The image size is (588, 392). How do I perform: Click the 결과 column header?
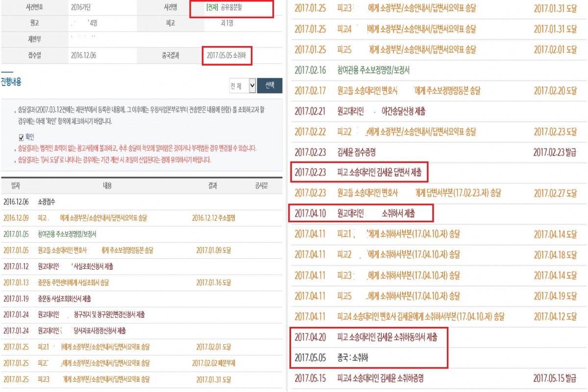(x=213, y=186)
